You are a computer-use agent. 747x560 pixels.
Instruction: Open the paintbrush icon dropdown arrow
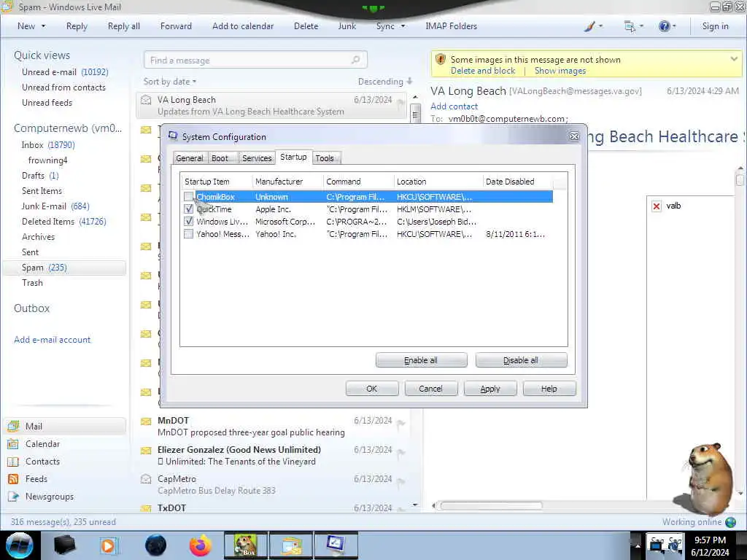601,26
